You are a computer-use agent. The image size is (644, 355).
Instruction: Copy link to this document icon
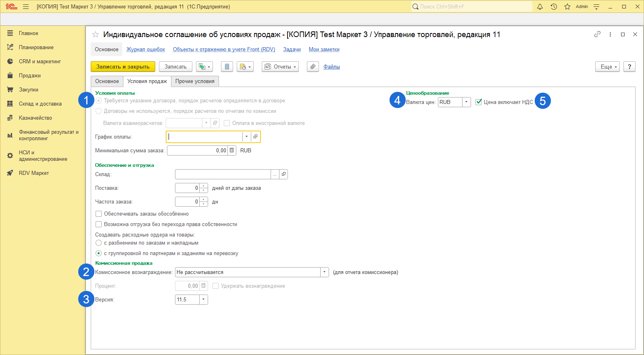point(597,34)
